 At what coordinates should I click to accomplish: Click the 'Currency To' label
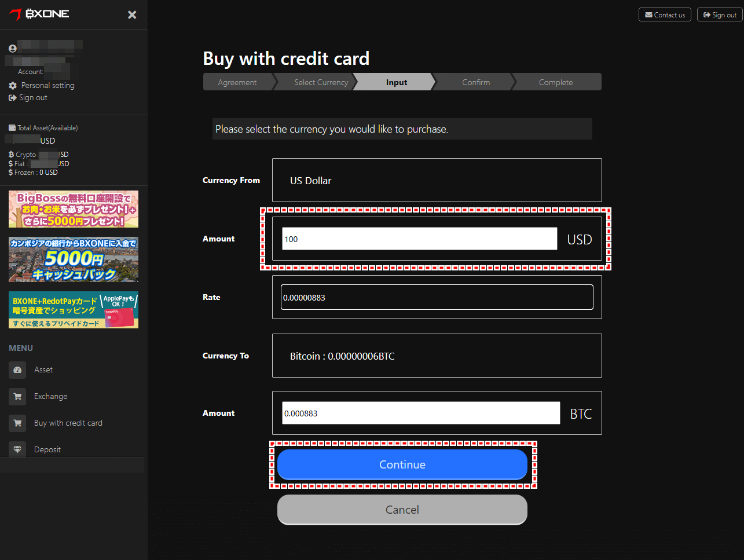click(x=226, y=356)
